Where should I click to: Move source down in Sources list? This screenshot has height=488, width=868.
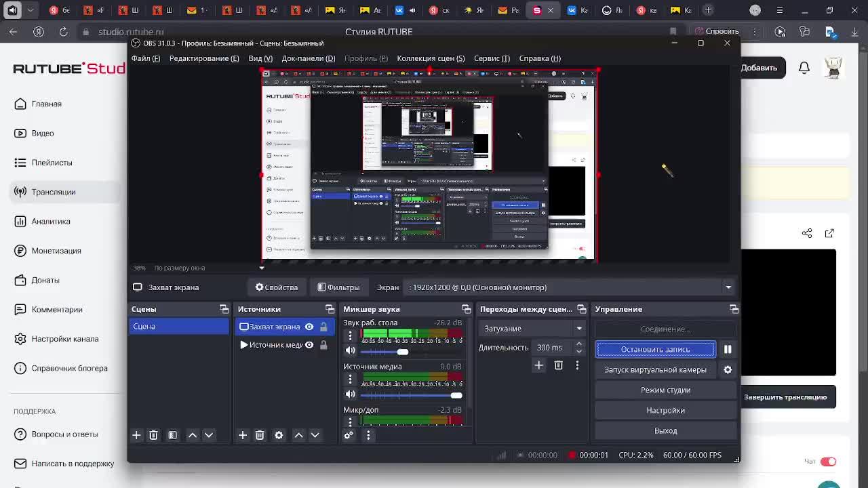click(x=315, y=435)
